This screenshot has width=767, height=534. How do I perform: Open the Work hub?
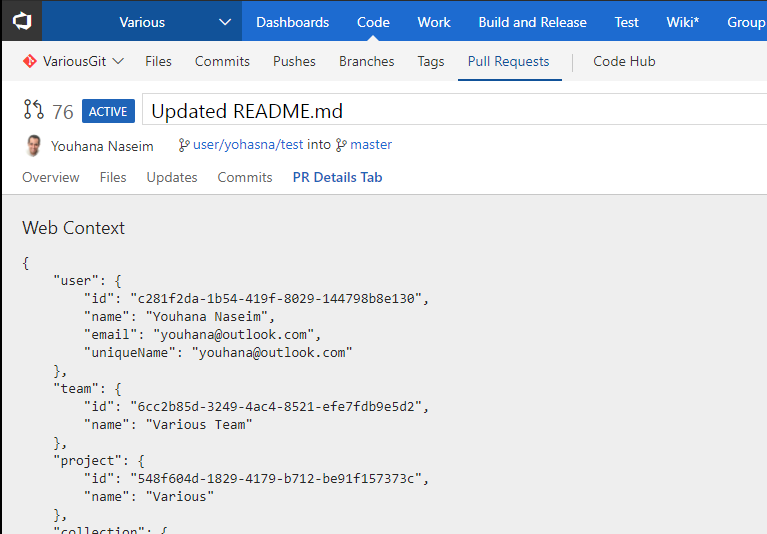tap(434, 22)
